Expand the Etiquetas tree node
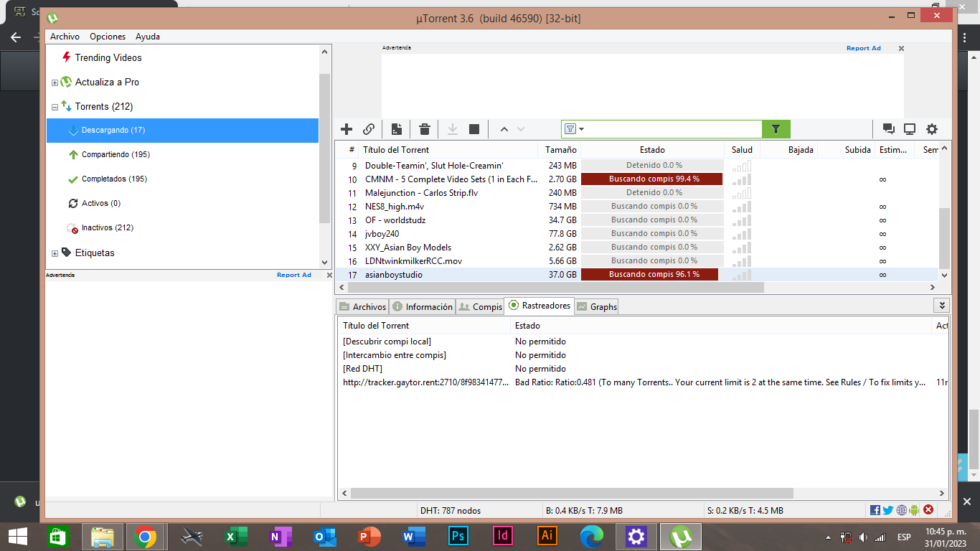The height and width of the screenshot is (551, 980). pyautogui.click(x=55, y=253)
